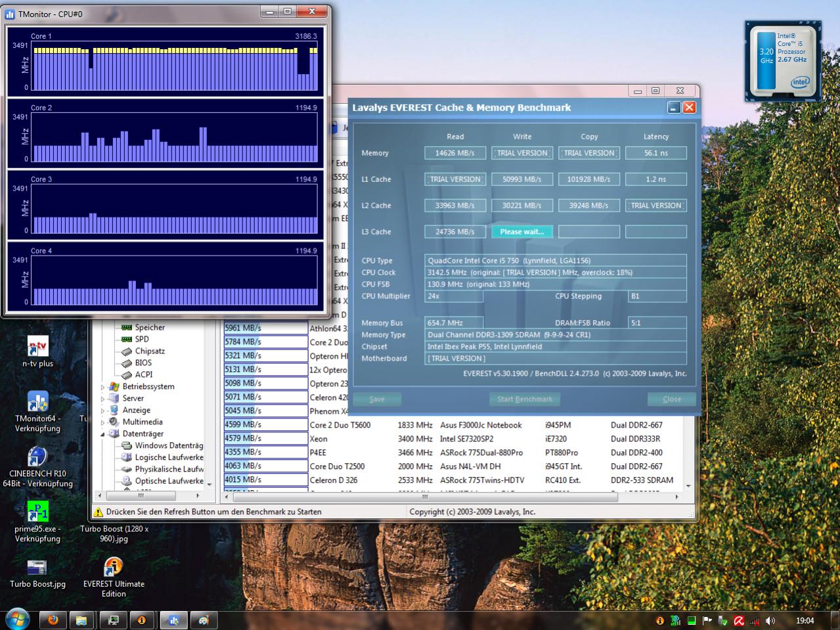The height and width of the screenshot is (630, 840).
Task: Select Chipsatz in the EVEREST tree
Action: (150, 351)
